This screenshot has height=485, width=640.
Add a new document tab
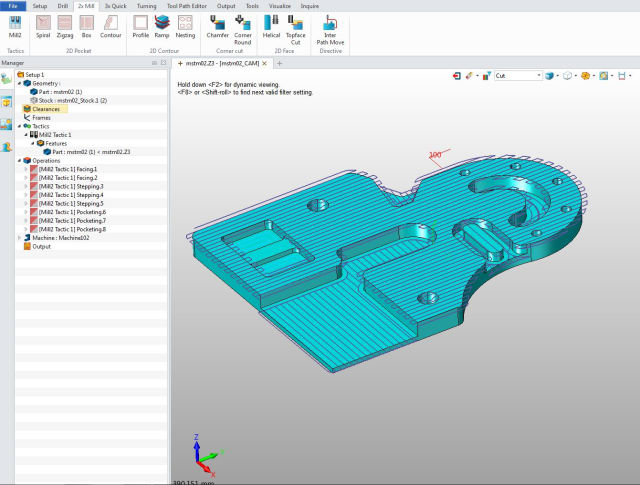tap(280, 63)
